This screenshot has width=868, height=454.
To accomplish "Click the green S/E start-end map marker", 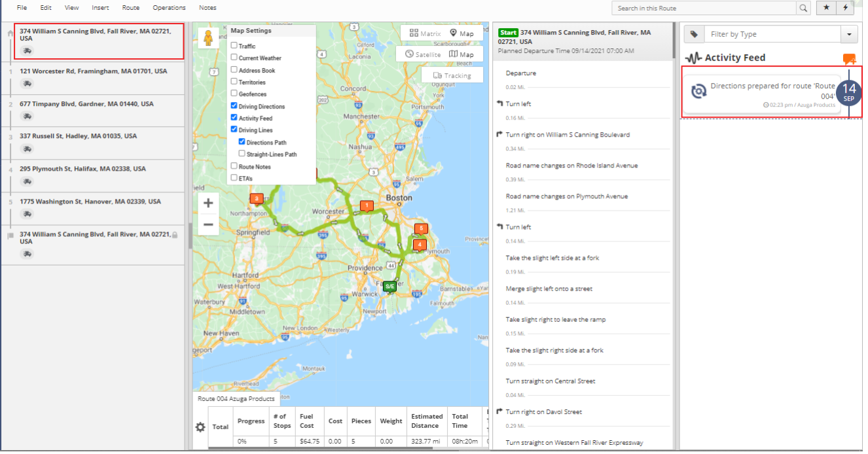I will 390,287.
